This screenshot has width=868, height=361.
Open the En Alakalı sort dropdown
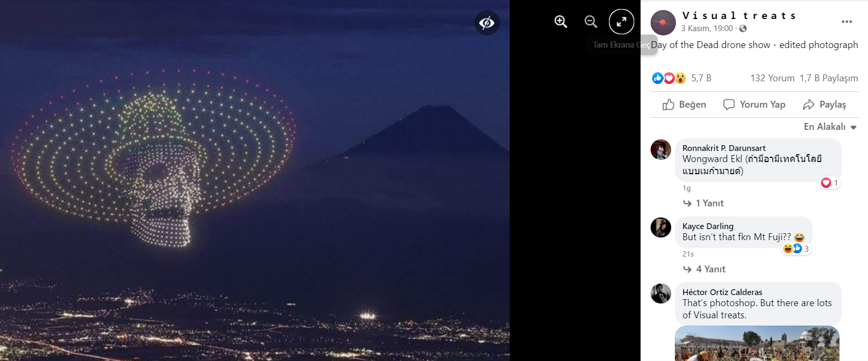tap(830, 127)
